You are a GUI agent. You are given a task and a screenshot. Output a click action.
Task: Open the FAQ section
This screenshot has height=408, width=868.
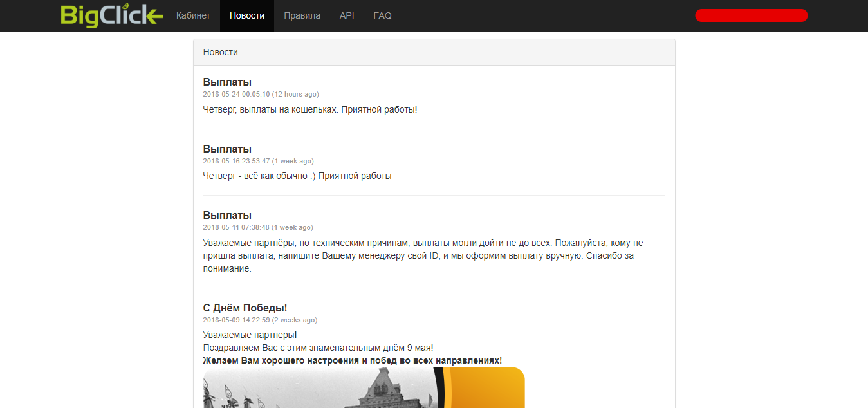pyautogui.click(x=382, y=15)
